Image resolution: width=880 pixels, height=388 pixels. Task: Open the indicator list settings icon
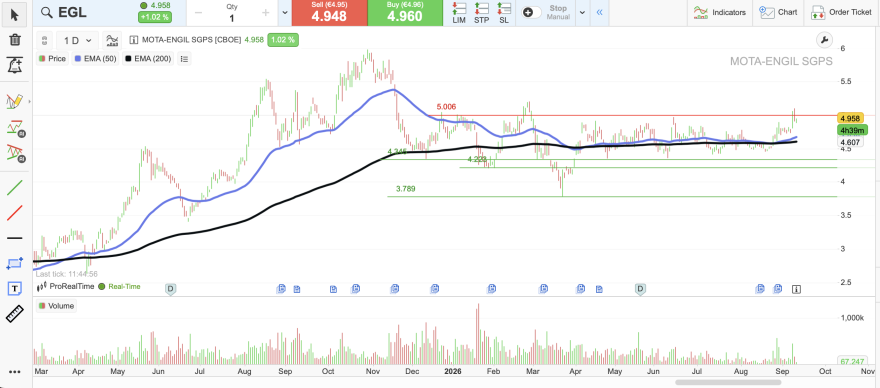(184, 58)
